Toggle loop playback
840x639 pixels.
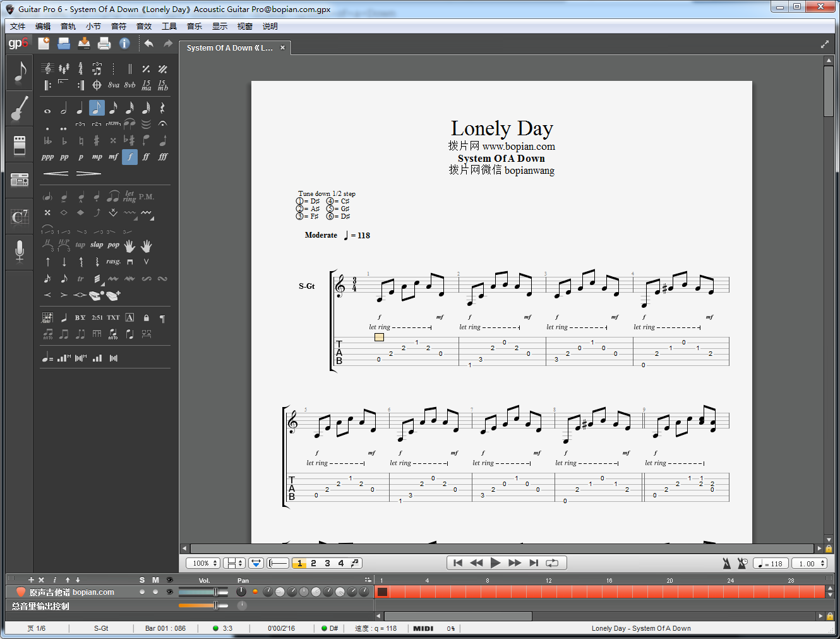point(552,563)
